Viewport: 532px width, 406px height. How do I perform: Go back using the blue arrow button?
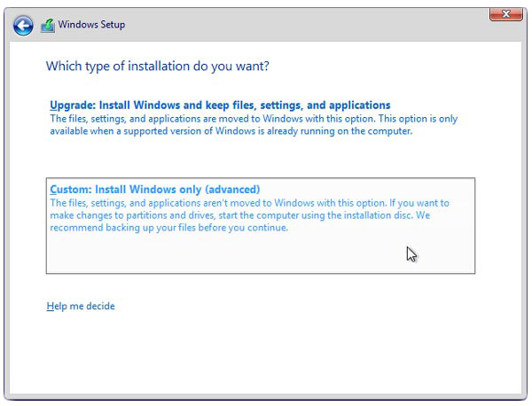click(23, 26)
